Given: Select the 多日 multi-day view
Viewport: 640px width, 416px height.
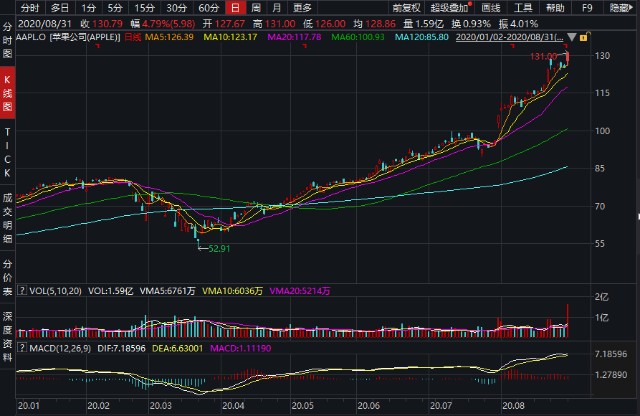Looking at the screenshot, I should [x=62, y=7].
